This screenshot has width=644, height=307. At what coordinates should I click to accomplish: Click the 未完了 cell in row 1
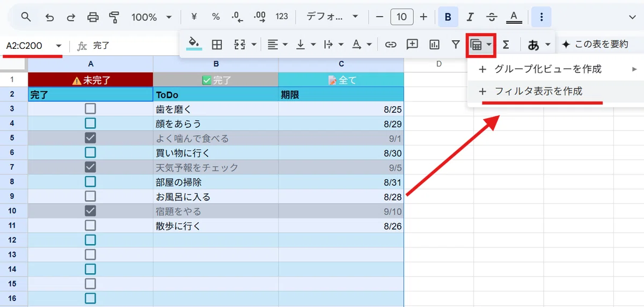tap(90, 80)
